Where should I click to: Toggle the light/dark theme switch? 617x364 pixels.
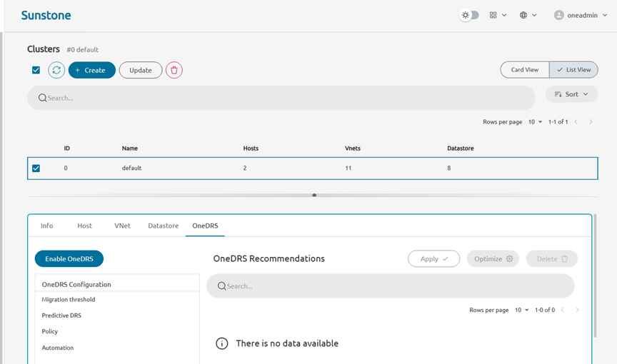click(469, 15)
